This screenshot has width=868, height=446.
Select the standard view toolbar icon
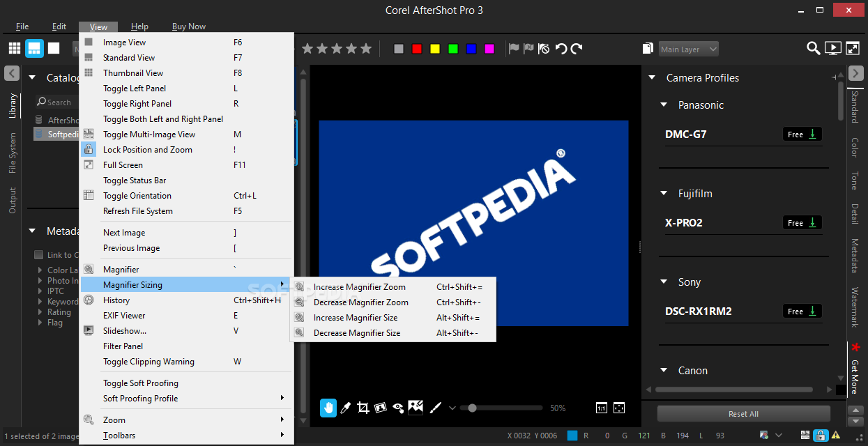[x=34, y=48]
